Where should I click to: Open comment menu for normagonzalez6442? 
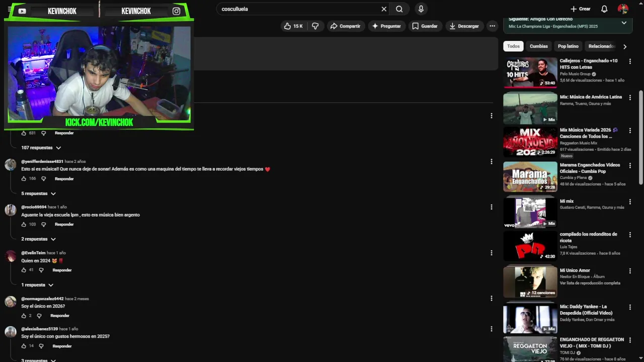coord(492,298)
